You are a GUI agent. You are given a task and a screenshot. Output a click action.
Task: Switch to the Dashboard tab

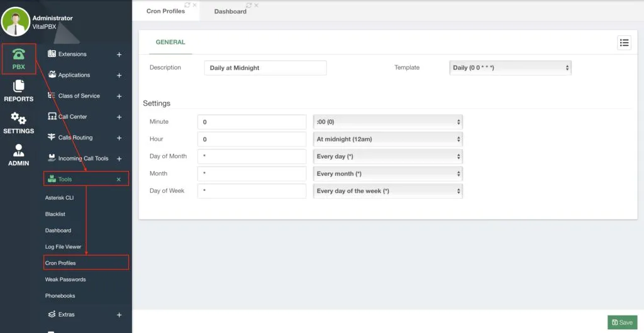click(x=230, y=11)
